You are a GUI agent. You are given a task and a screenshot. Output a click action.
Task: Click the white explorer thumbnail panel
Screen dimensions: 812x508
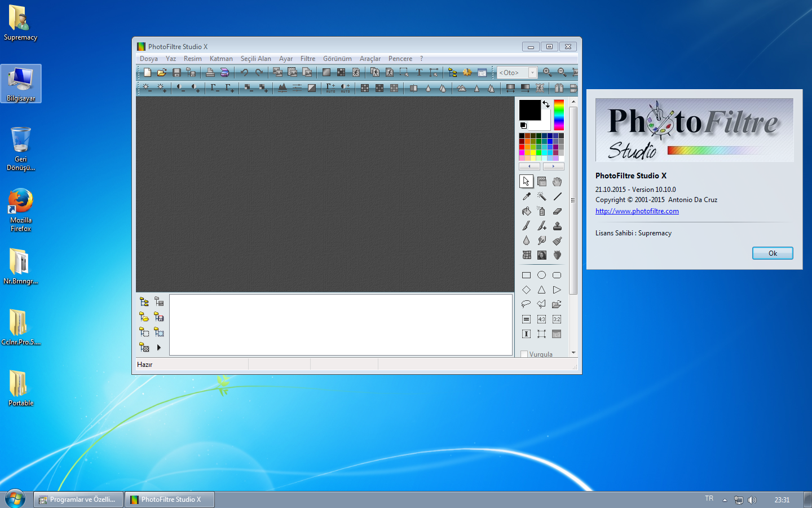point(341,325)
